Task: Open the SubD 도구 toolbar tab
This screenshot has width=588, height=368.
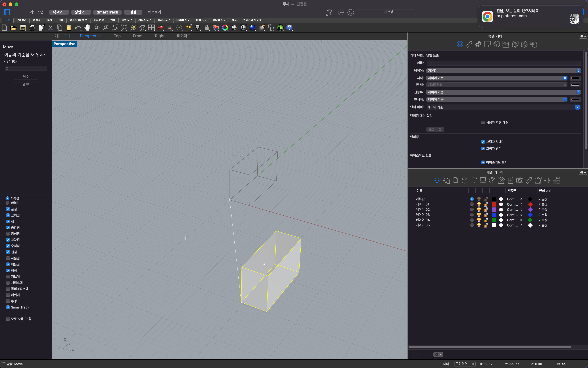Action: pos(183,20)
